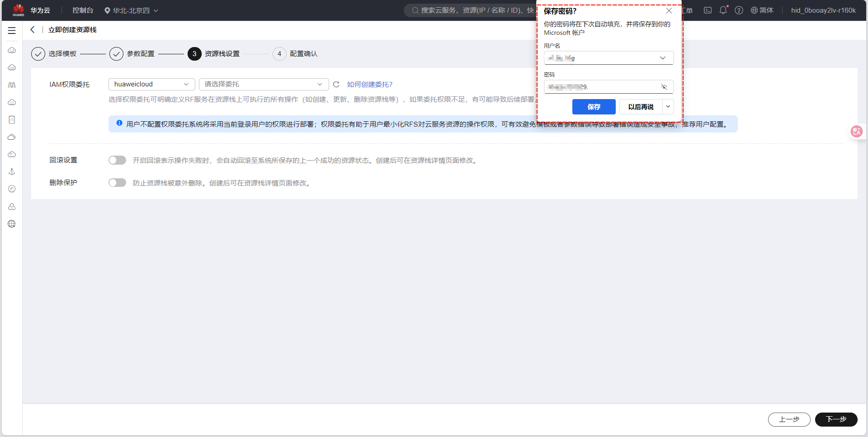Click the sidebar cloud upload arrow icon
The width and height of the screenshot is (868, 437).
(x=12, y=102)
